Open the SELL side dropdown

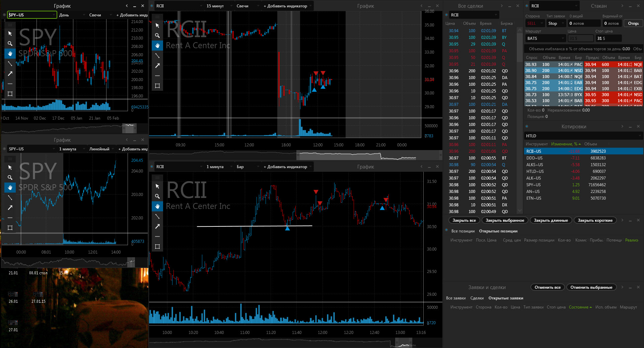(534, 23)
